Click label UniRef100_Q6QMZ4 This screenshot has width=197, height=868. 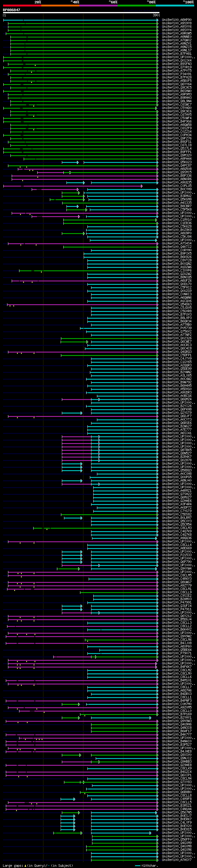(x=177, y=399)
